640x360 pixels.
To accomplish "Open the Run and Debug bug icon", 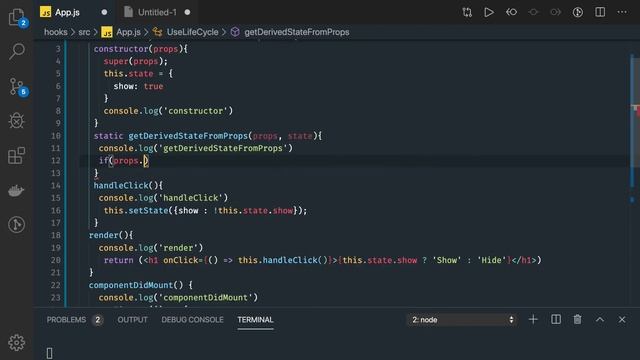I will (x=16, y=120).
